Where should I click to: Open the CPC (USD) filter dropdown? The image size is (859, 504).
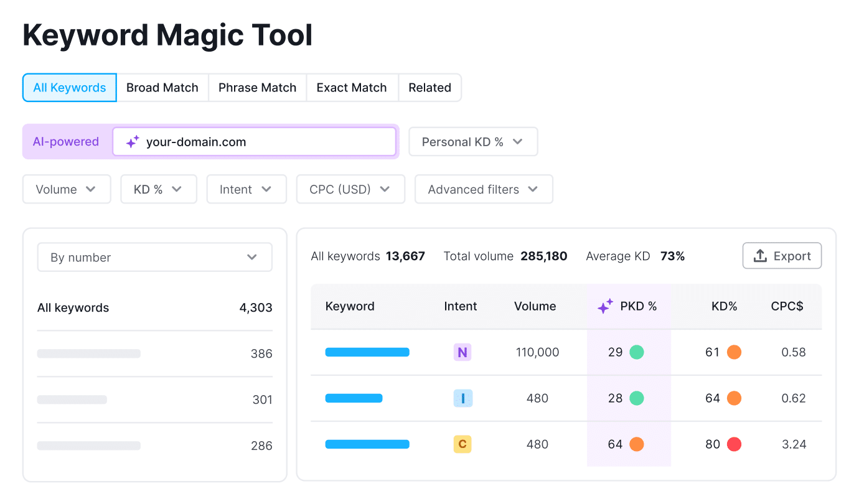[x=350, y=189]
